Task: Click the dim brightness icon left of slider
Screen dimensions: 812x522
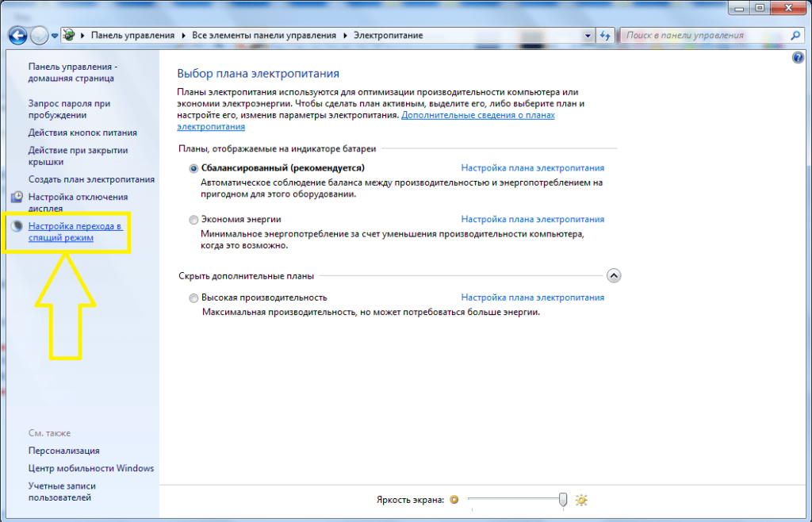Action: [x=454, y=500]
